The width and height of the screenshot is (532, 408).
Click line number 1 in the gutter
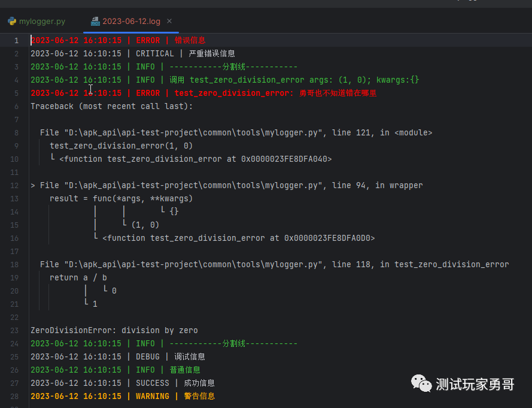(16, 41)
